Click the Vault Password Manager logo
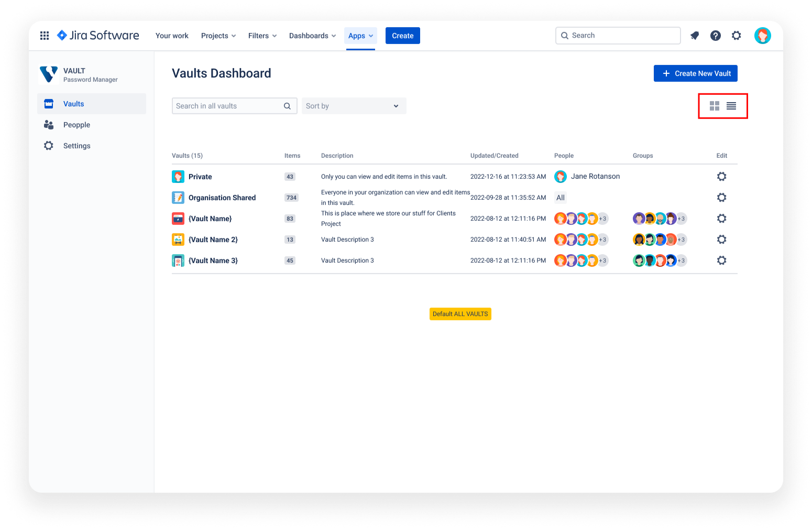This screenshot has height=530, width=812. [x=49, y=74]
